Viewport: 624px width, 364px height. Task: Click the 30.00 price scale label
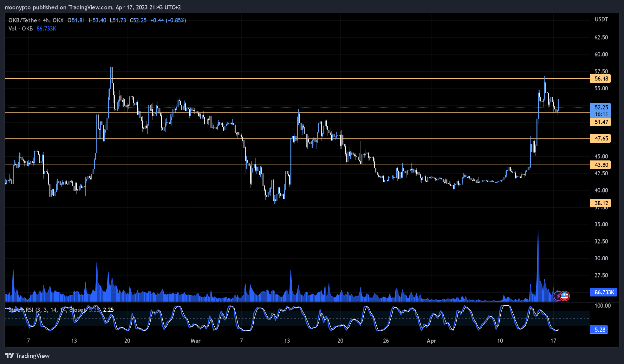pos(601,258)
